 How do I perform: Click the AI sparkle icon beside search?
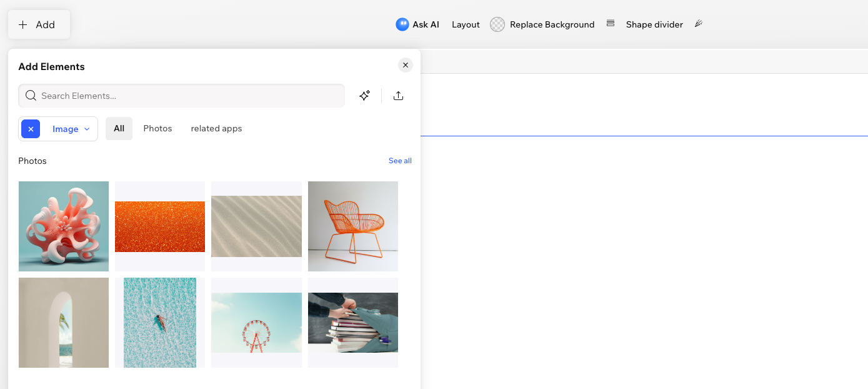click(x=365, y=96)
